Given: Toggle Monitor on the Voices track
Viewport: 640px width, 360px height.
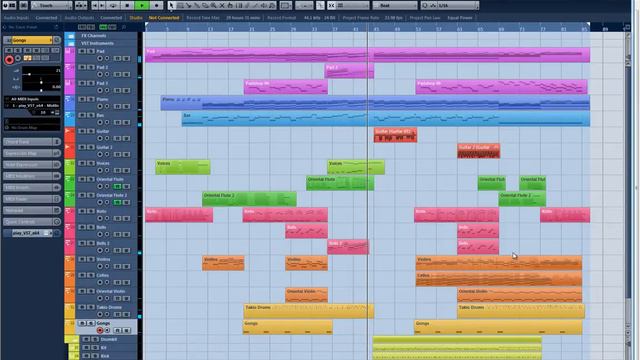Looking at the screenshot, I should pos(107,170).
